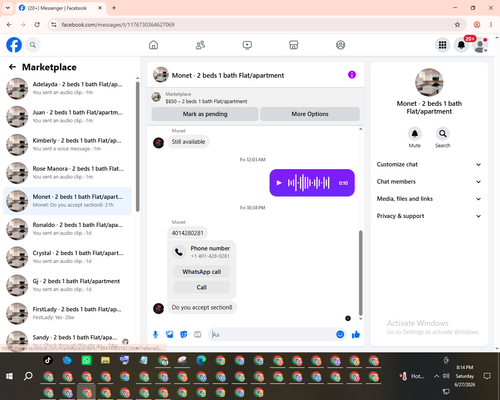Open the account profile picture menu
The height and width of the screenshot is (400, 500).
click(480, 45)
